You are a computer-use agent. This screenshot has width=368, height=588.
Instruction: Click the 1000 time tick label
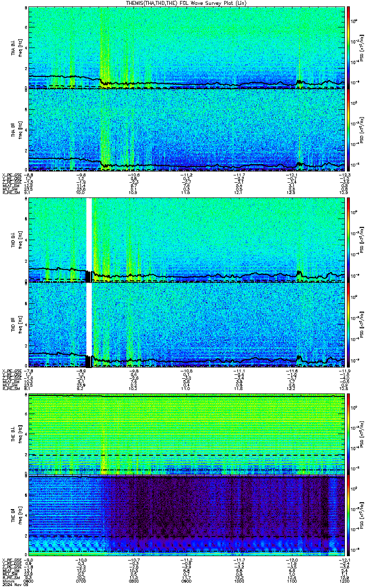pos(239,581)
